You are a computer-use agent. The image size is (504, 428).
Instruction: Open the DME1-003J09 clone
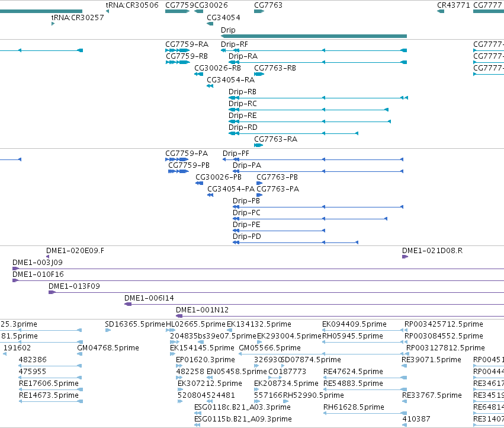tap(258, 269)
